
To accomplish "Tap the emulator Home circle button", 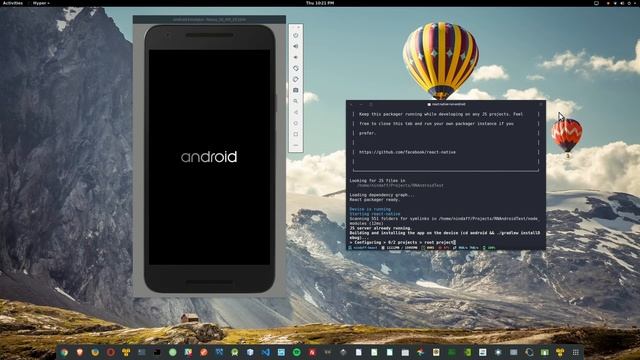I will [x=296, y=123].
